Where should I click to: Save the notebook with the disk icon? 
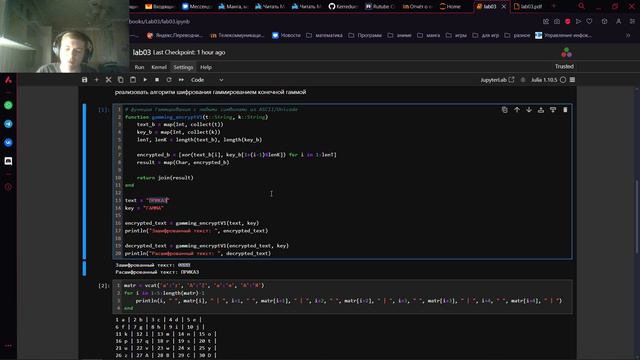coord(84,80)
